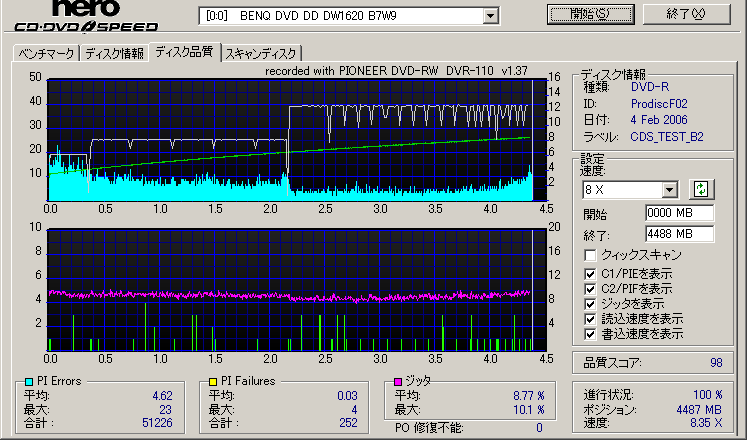Uncheck 読込速度を表示 checkbox
This screenshot has height=440, width=747.
click(590, 319)
